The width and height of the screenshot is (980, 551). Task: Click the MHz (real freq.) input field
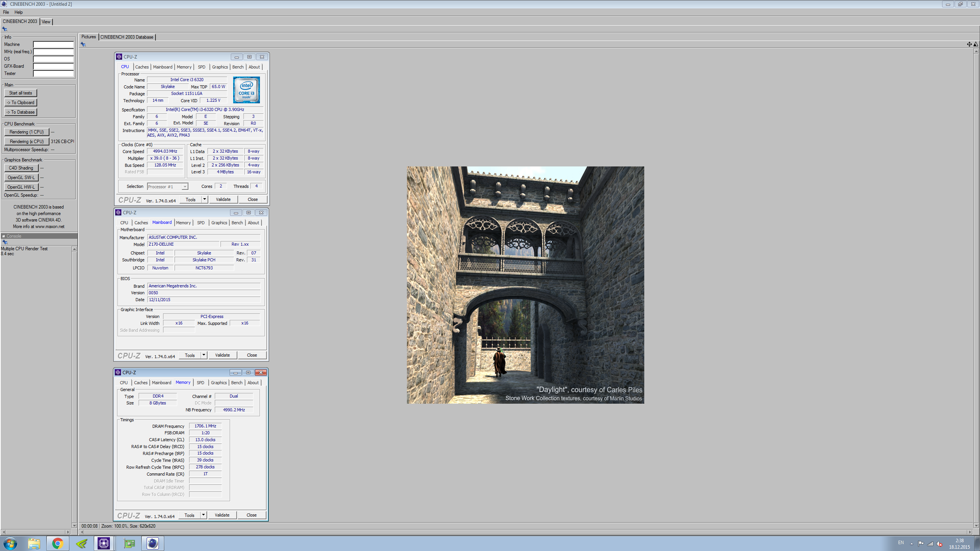click(53, 52)
